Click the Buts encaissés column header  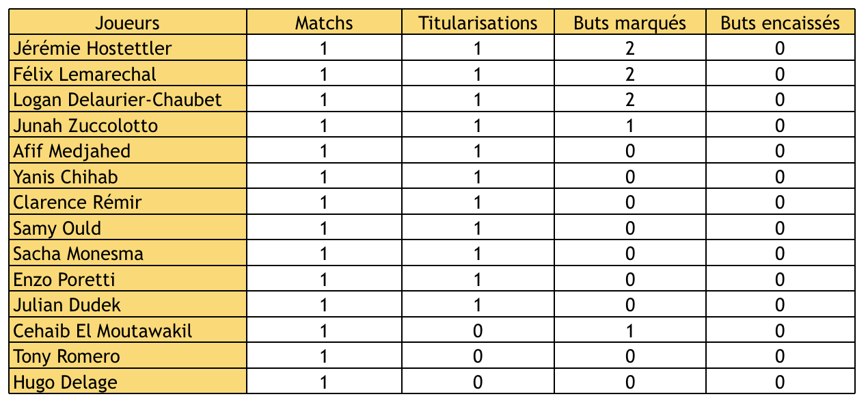point(780,23)
